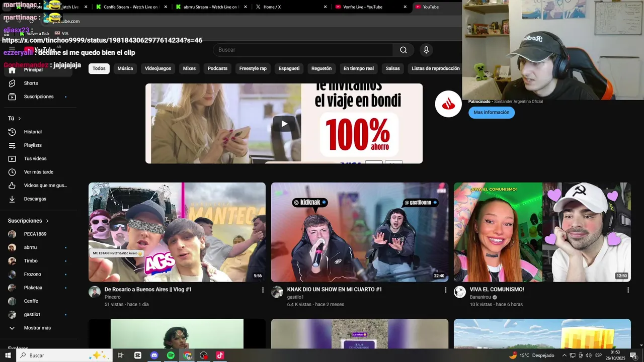Open Task View on the taskbar
The width and height of the screenshot is (644, 362).
(121, 355)
